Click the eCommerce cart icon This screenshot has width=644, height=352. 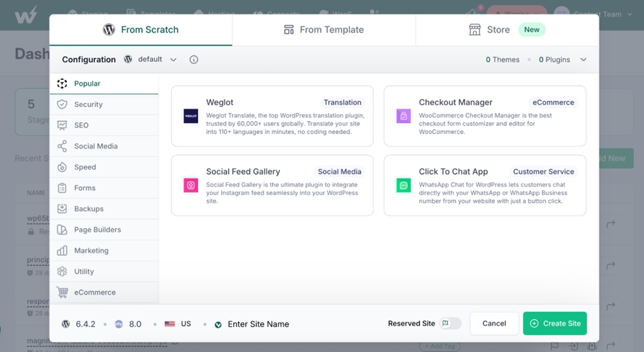[63, 293]
